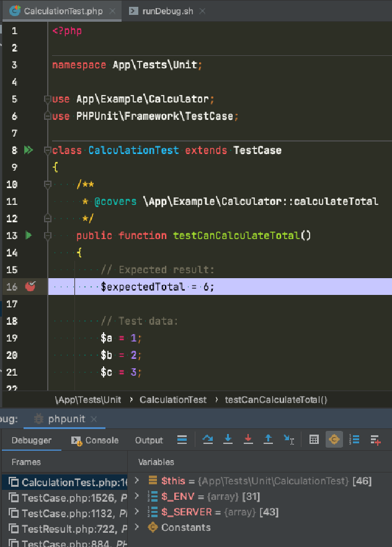392x547 pixels.
Task: Open the runDebug.sh tab
Action: pos(167,11)
